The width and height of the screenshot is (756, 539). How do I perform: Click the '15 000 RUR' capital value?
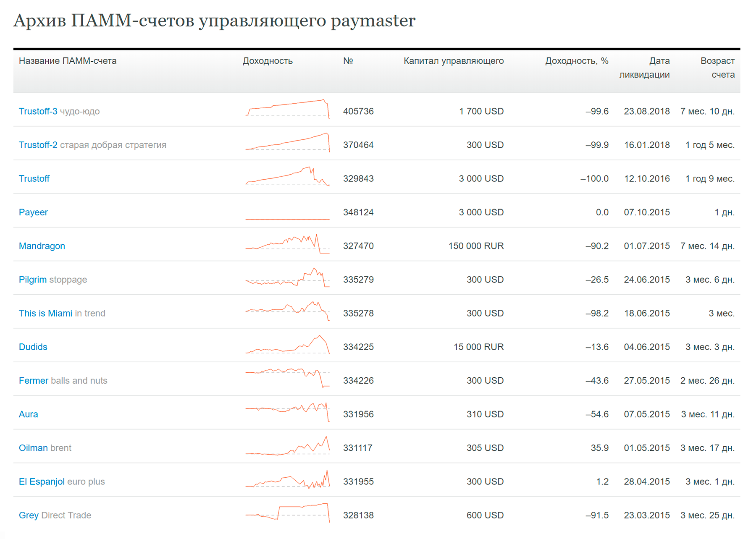(x=479, y=347)
